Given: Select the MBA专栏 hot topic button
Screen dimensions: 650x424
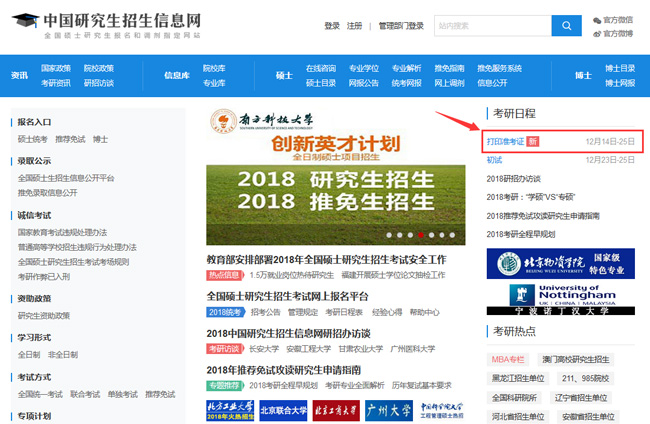Looking at the screenshot, I should 508,359.
